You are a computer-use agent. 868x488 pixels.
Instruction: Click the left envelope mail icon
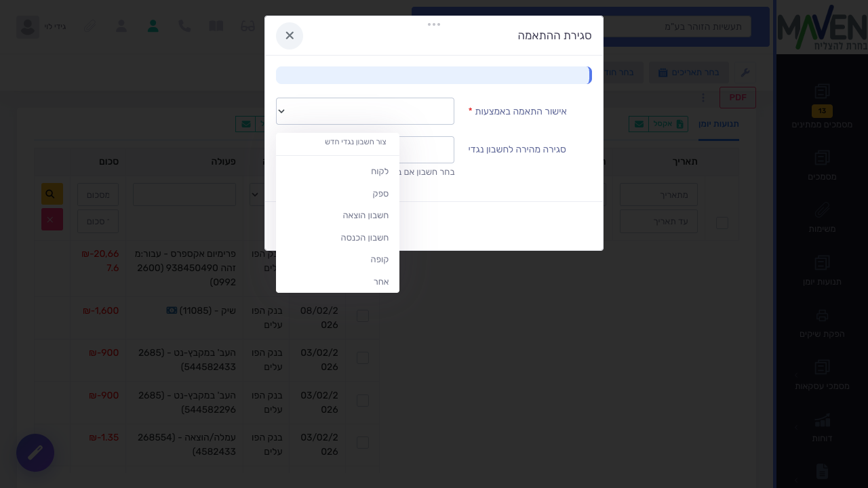(x=245, y=124)
